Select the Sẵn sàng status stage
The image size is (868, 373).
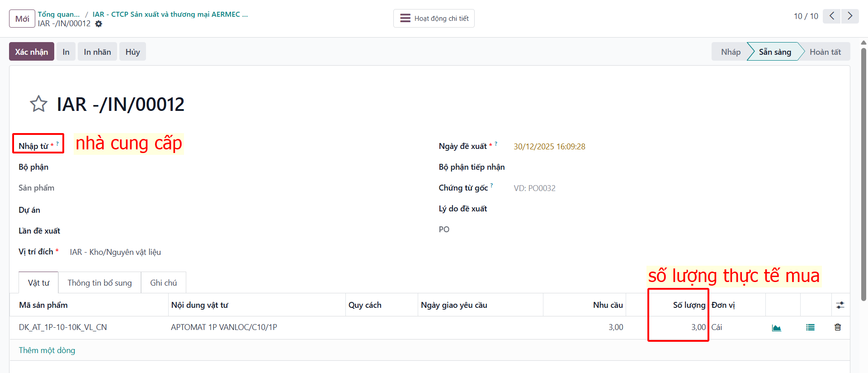pos(775,52)
